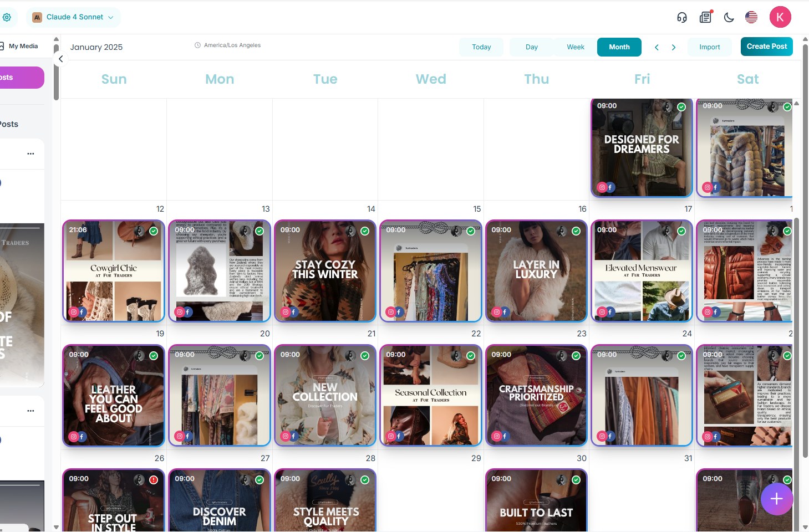The image size is (809, 532).
Task: Click green check on Seasonal Collection post
Action: click(471, 356)
